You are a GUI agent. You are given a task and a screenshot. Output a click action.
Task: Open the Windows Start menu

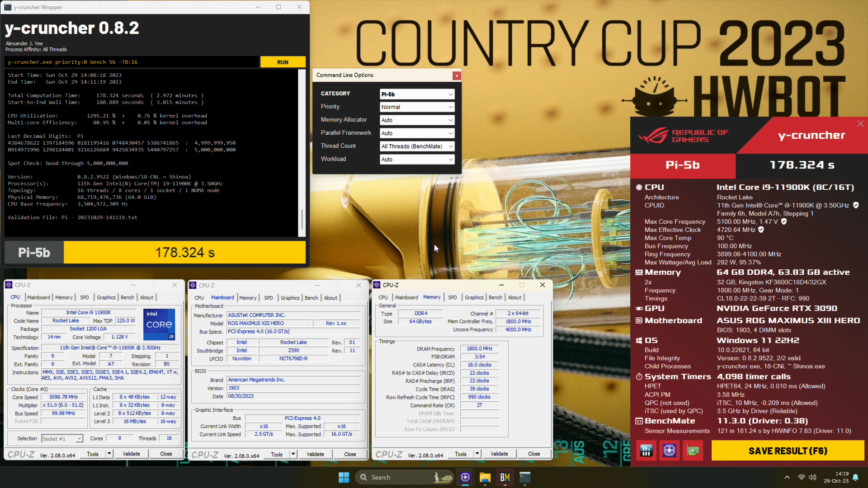coord(344,477)
